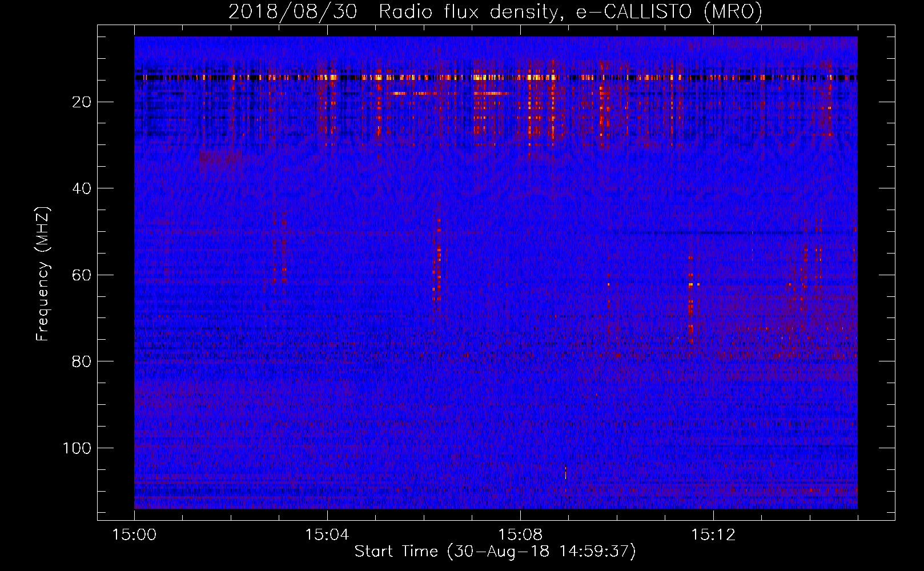Click the plot title "2018/08/30 Radio flux density, e-CALLISTO (MRO)"

(x=495, y=11)
